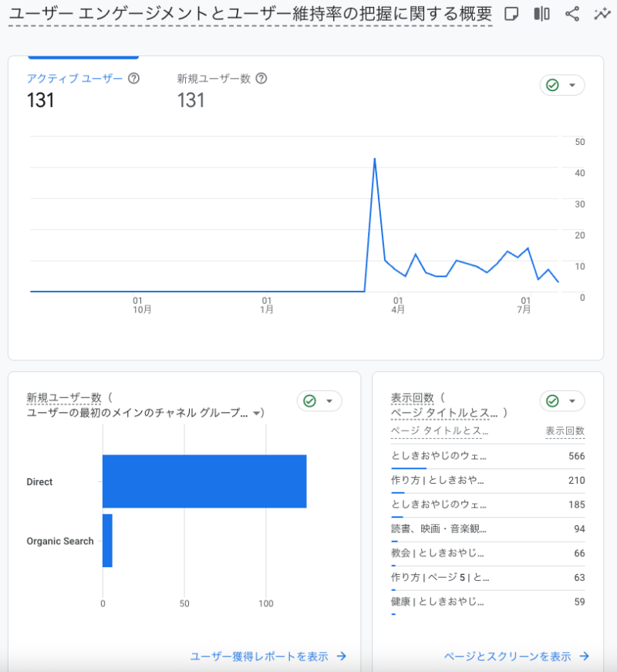Viewport: 617px width, 672px height.
Task: Click 表示回数 column header in table
Action: tap(565, 431)
